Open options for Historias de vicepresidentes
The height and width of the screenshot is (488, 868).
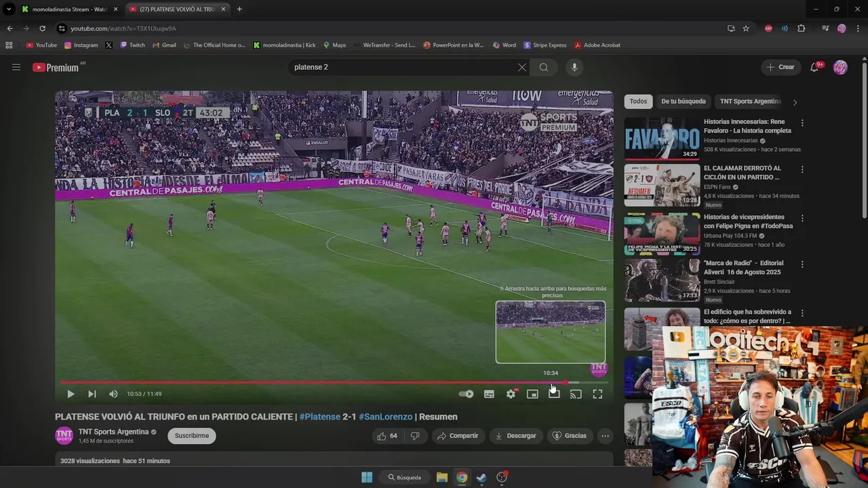pos(802,218)
